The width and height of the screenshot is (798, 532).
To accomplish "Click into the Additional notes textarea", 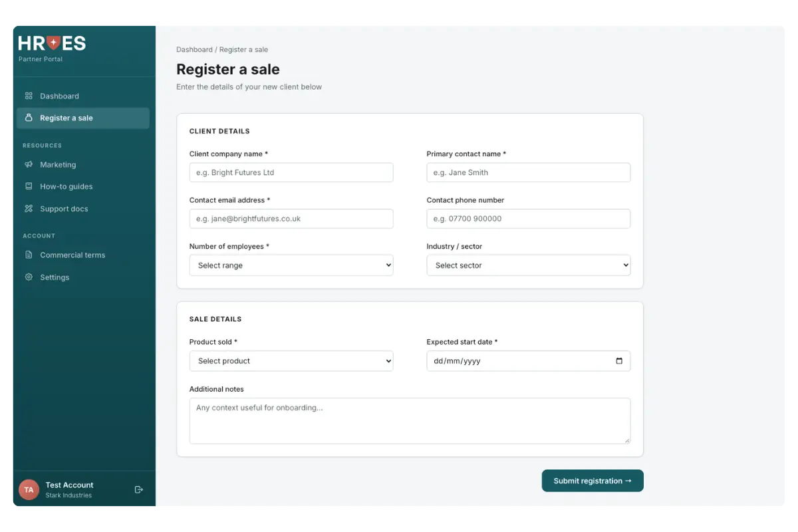I will [410, 421].
